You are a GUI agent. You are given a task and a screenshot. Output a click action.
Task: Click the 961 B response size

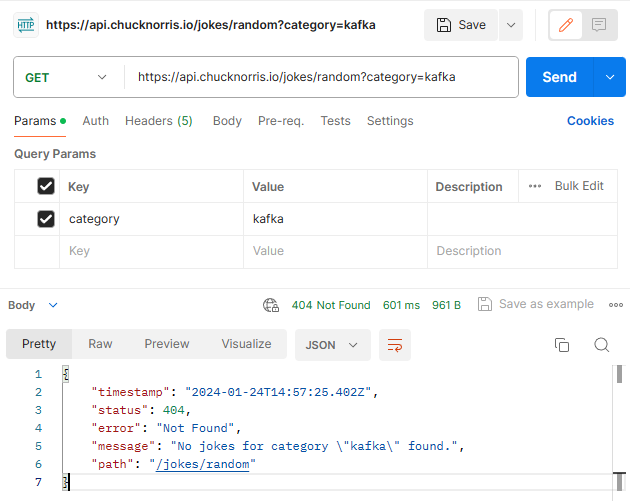tap(446, 305)
